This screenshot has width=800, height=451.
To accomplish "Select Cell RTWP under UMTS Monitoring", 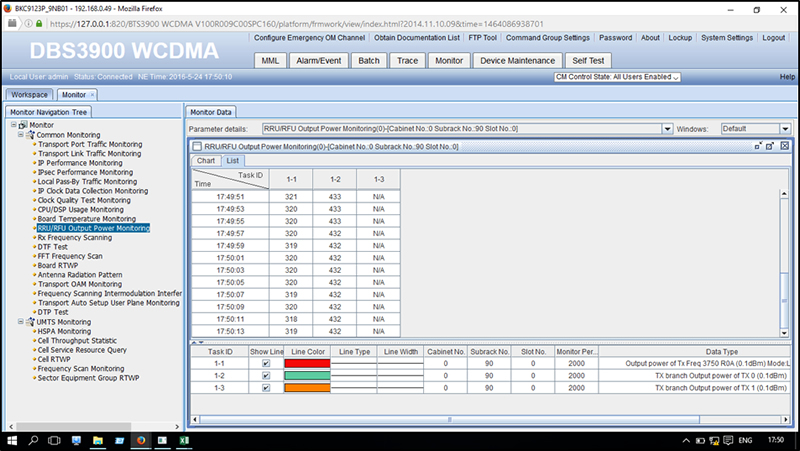I will click(x=54, y=359).
